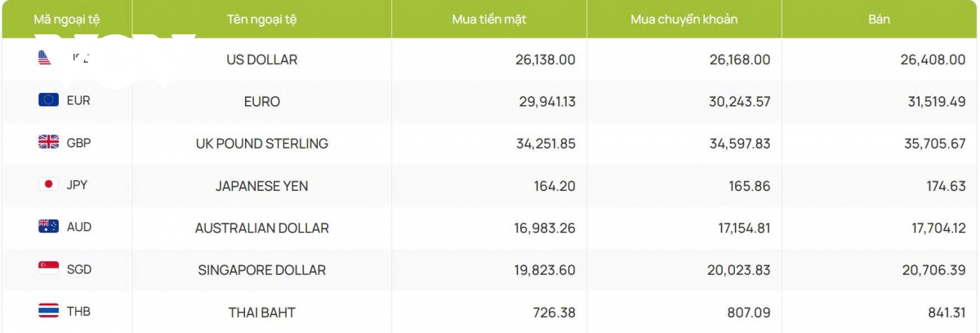980x333 pixels.
Task: Select the 'Mã ngoại tệ' column header
Action: 72,19
